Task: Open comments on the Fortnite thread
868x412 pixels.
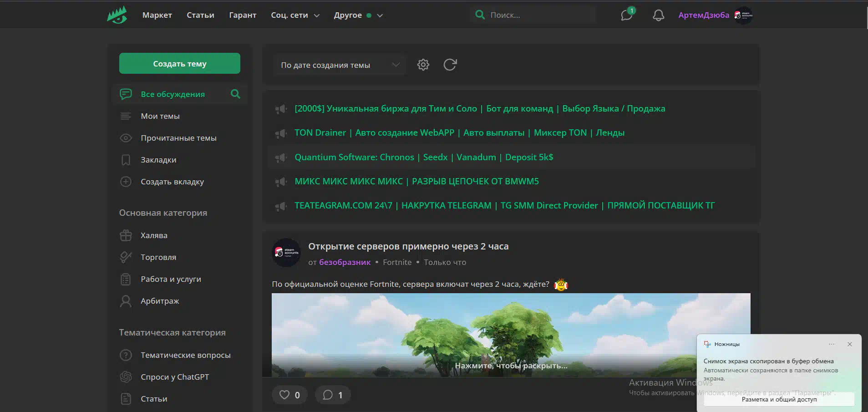Action: [333, 395]
